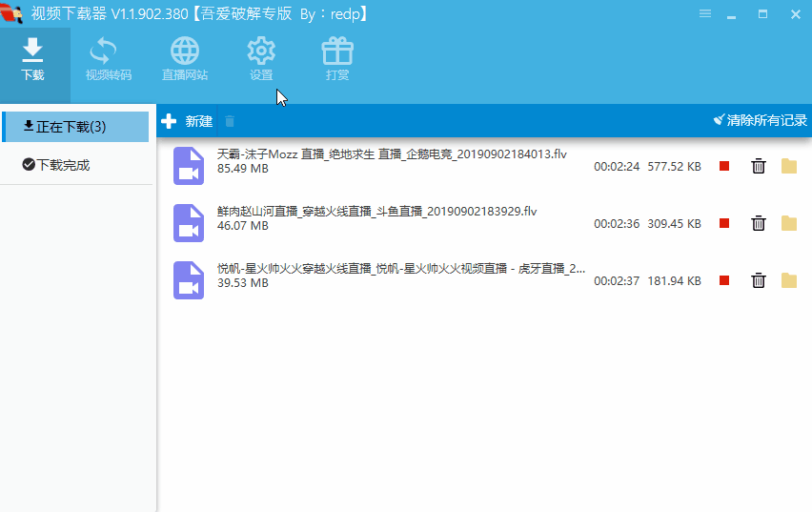This screenshot has height=512, width=812.
Task: Open the 打赏 gift donation tab
Action: 337,59
